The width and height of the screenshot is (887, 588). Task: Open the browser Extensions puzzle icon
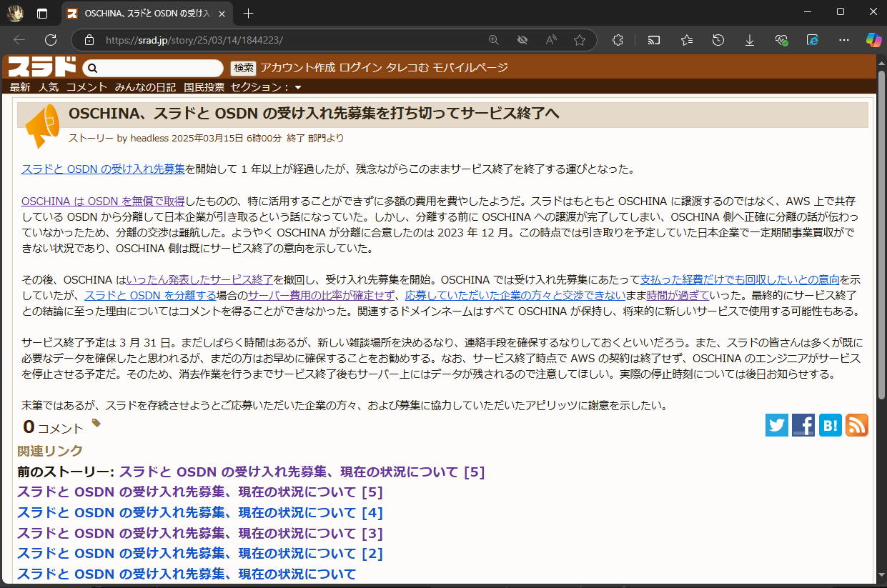(617, 40)
